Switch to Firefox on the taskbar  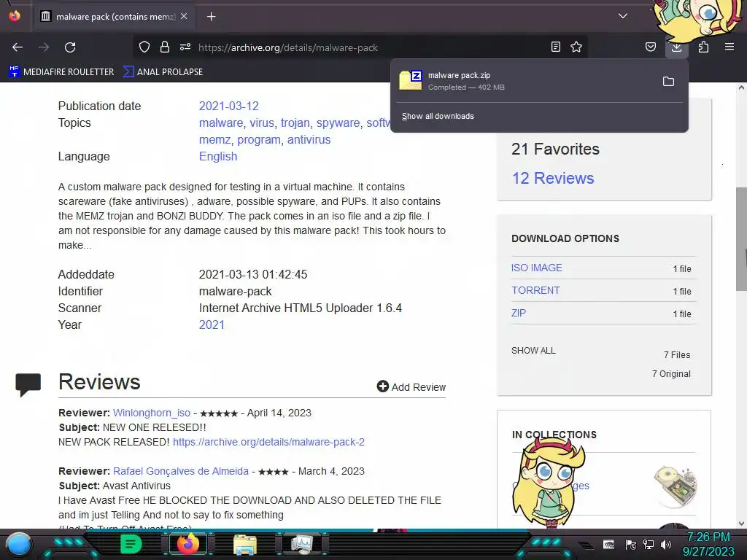click(x=188, y=544)
